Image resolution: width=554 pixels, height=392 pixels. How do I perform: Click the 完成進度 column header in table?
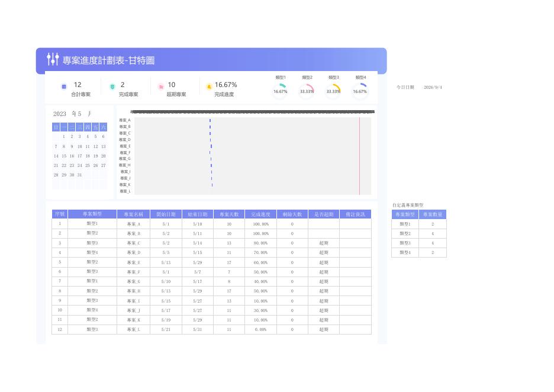click(x=261, y=214)
